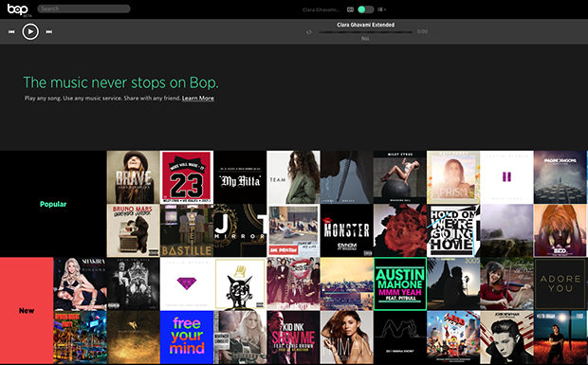Open the My Hitta album cover
The width and height of the screenshot is (588, 365).
tap(240, 177)
